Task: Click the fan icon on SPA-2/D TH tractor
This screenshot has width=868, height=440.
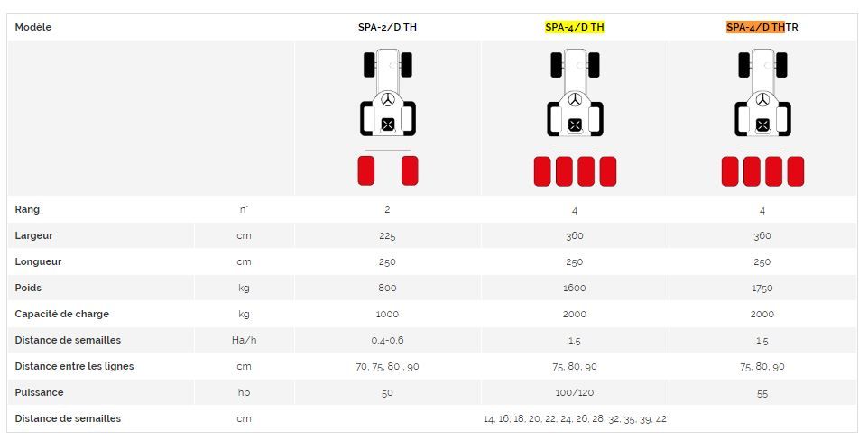Action: tap(388, 100)
